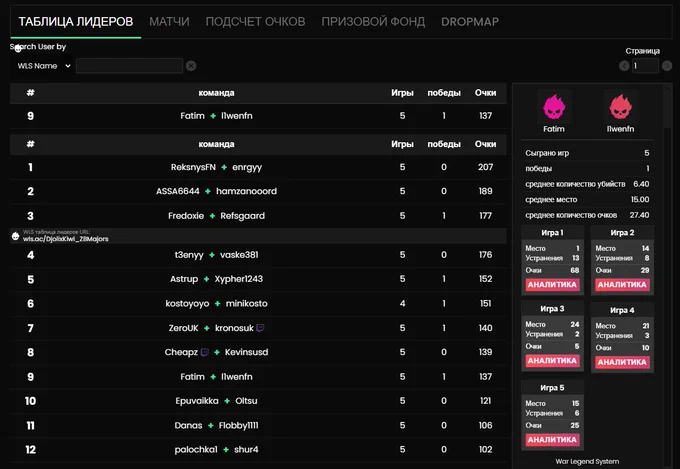Click the page number field

tap(645, 66)
